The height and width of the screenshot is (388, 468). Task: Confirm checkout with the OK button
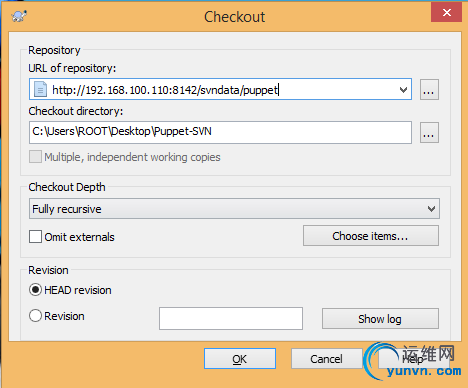(x=240, y=359)
